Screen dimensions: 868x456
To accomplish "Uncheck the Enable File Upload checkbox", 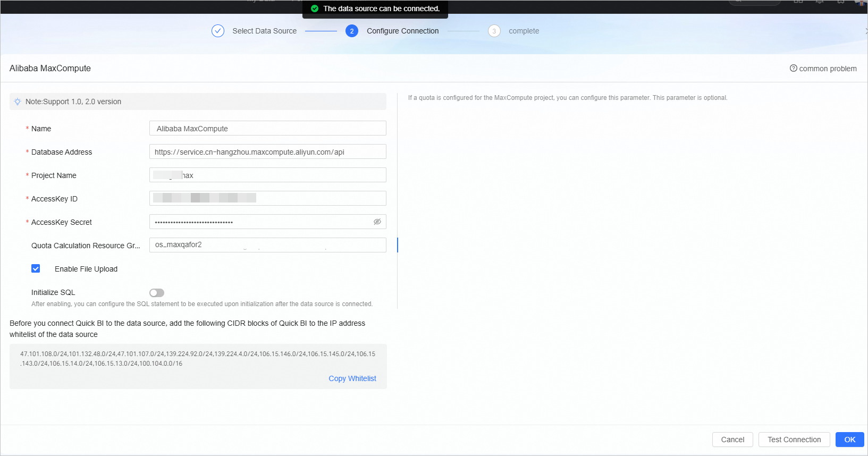I will (36, 268).
